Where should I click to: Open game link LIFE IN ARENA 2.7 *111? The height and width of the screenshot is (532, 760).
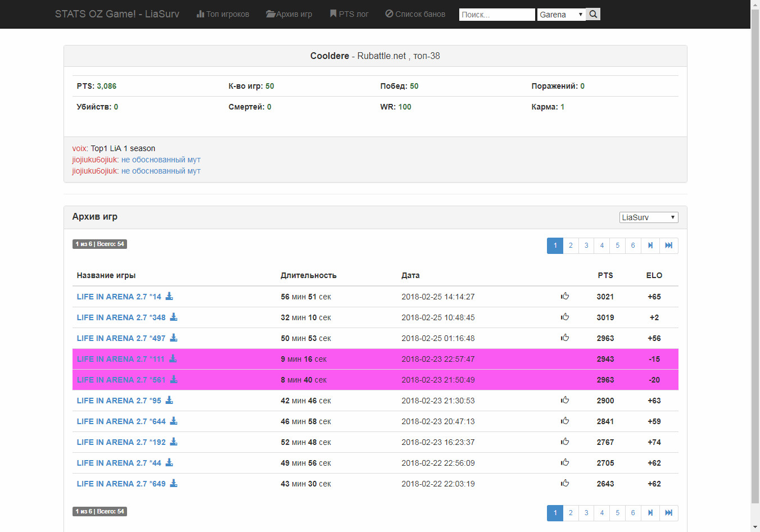pyautogui.click(x=121, y=359)
